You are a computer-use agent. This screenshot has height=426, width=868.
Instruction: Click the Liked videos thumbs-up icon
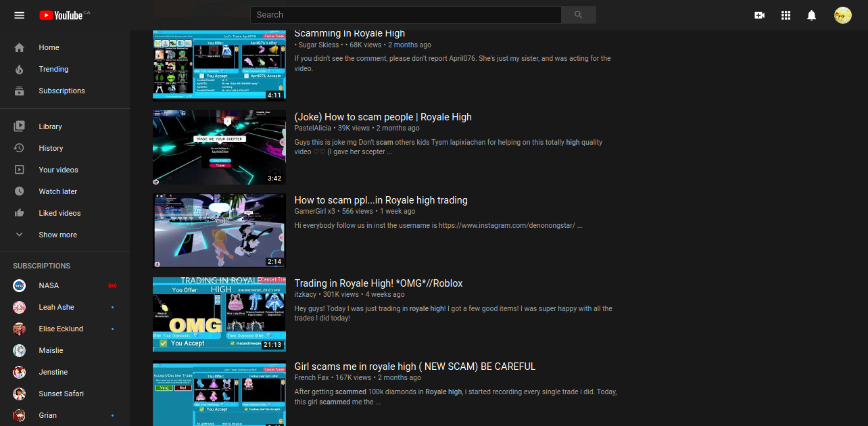(20, 213)
